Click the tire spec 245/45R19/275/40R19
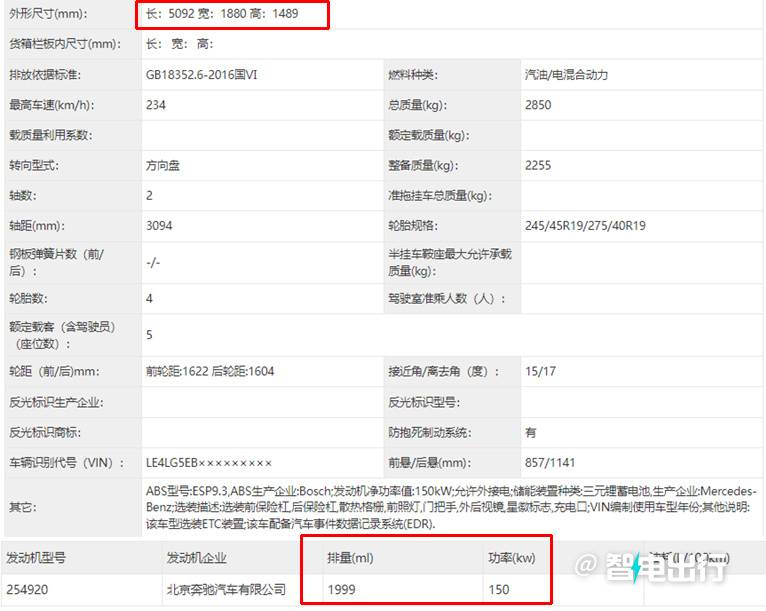 coord(585,226)
